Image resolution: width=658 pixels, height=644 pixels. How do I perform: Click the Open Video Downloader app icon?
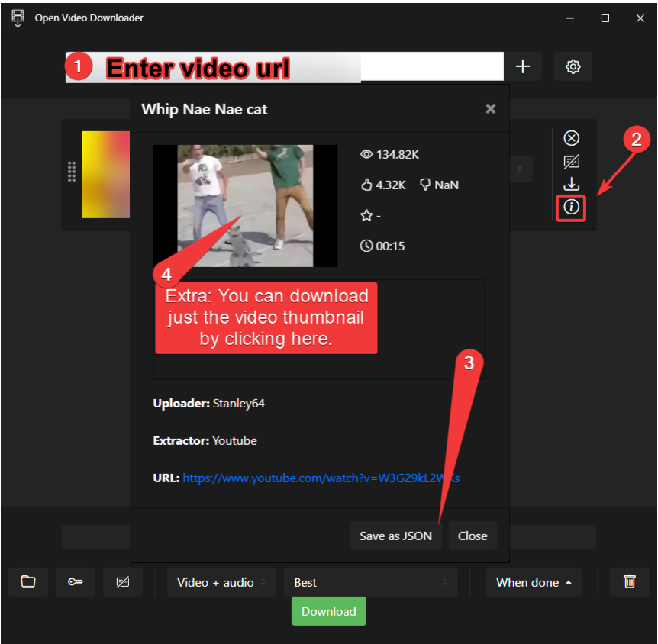pos(18,18)
